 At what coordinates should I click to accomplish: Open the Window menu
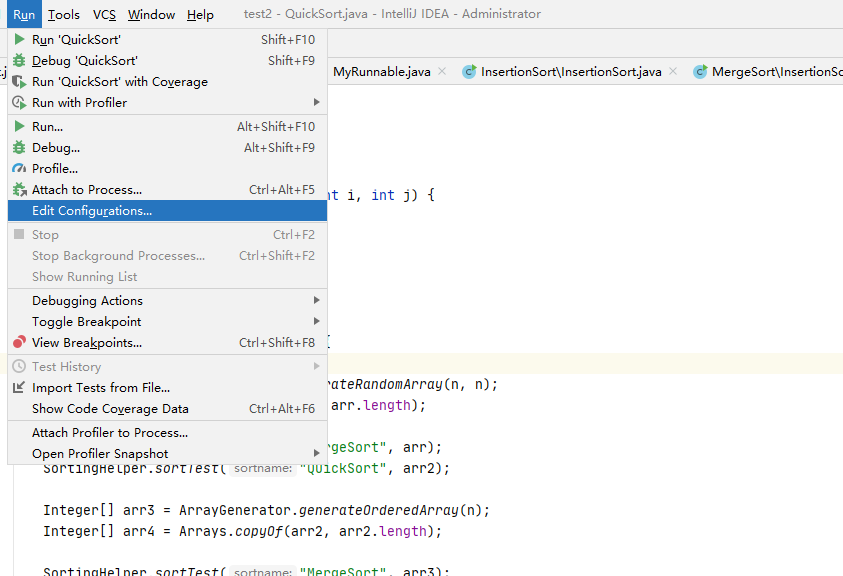click(152, 15)
